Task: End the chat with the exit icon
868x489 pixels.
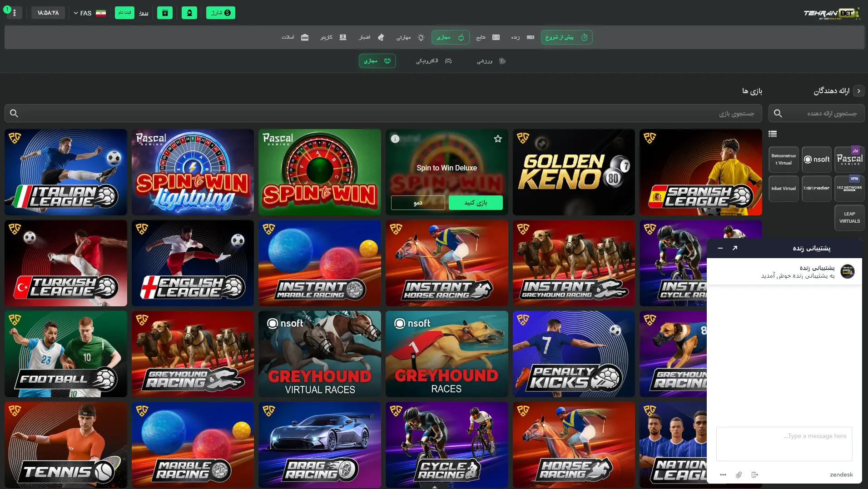Action: 755,474
